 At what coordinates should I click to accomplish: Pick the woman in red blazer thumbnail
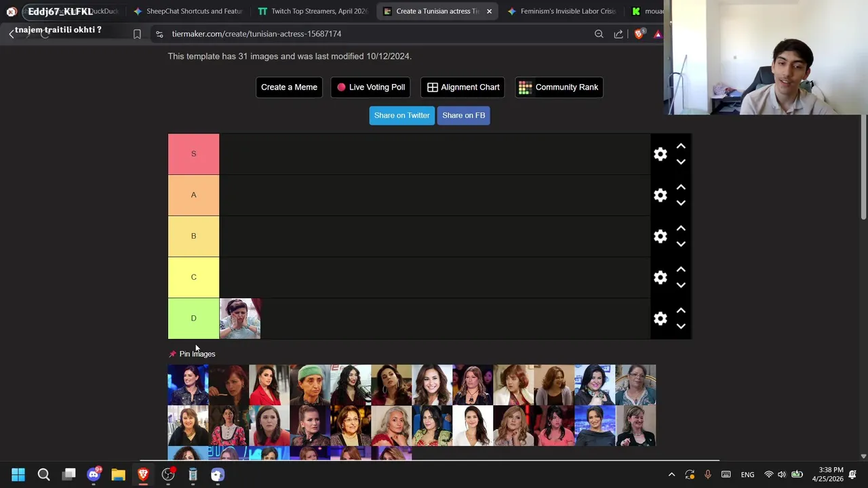[x=269, y=385]
